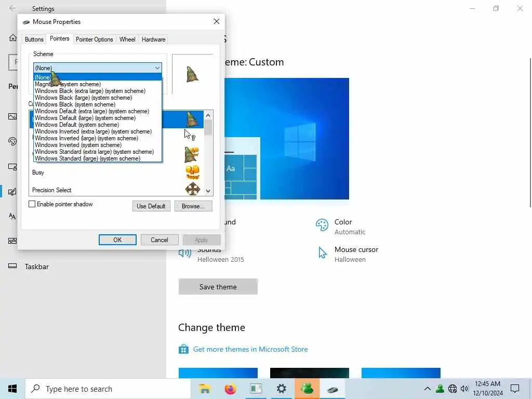Select Windows Black (extra large) scheme

[x=98, y=91]
